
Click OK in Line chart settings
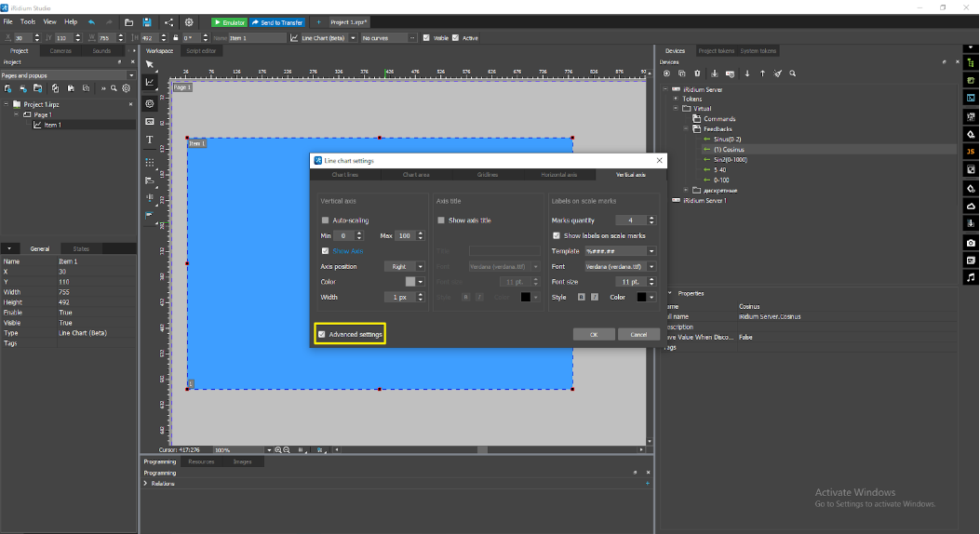(x=593, y=334)
